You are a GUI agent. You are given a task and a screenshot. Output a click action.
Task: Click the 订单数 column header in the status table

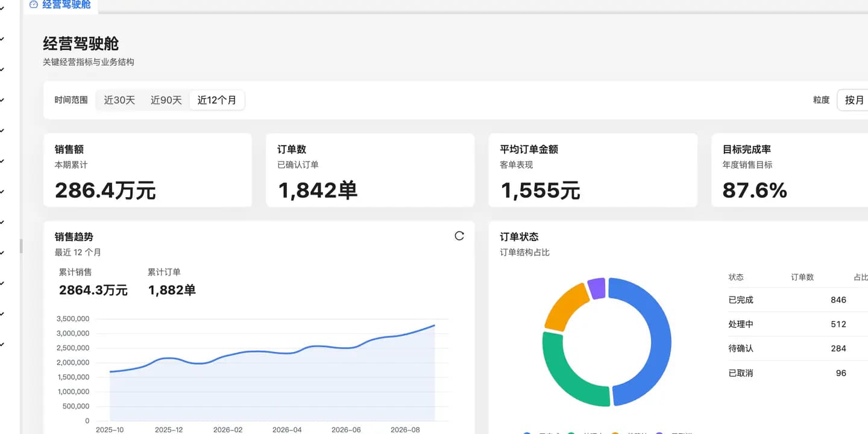coord(802,277)
